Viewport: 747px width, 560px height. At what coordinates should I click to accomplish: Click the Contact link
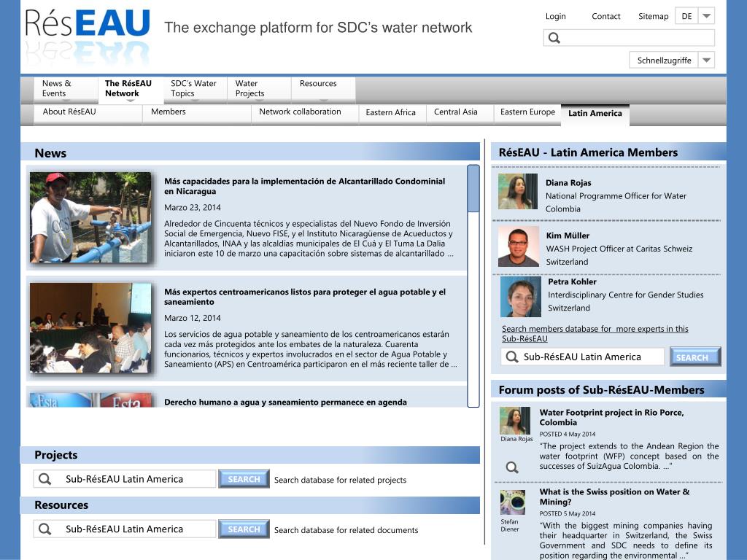(606, 16)
